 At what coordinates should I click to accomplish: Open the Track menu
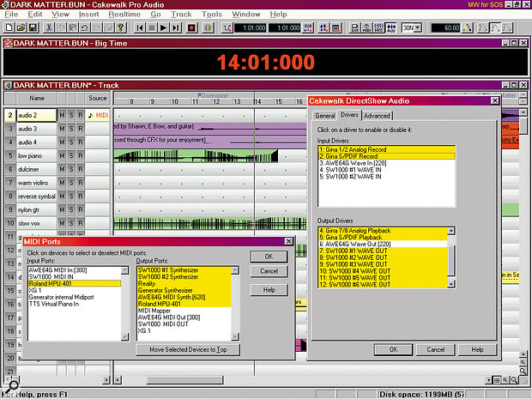pyautogui.click(x=181, y=15)
